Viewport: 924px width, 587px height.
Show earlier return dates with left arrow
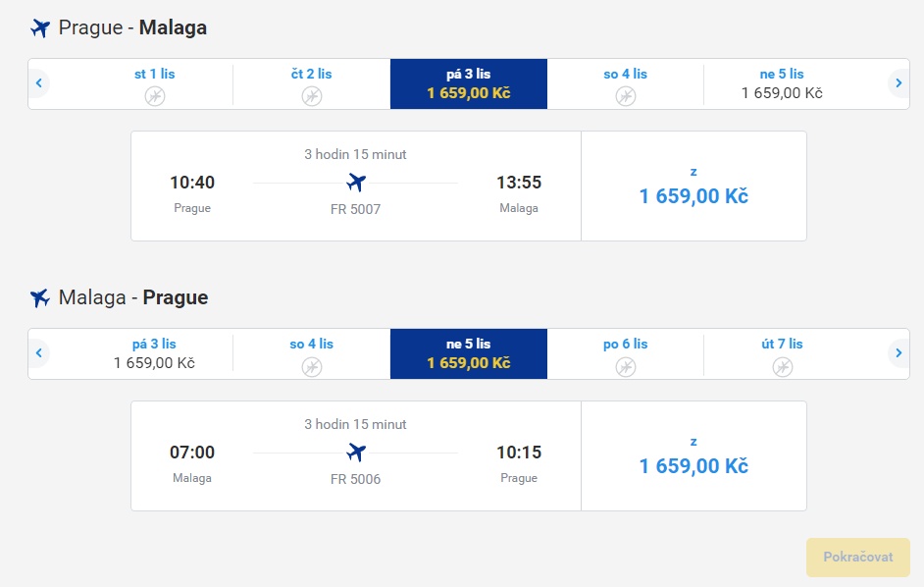[x=39, y=353]
